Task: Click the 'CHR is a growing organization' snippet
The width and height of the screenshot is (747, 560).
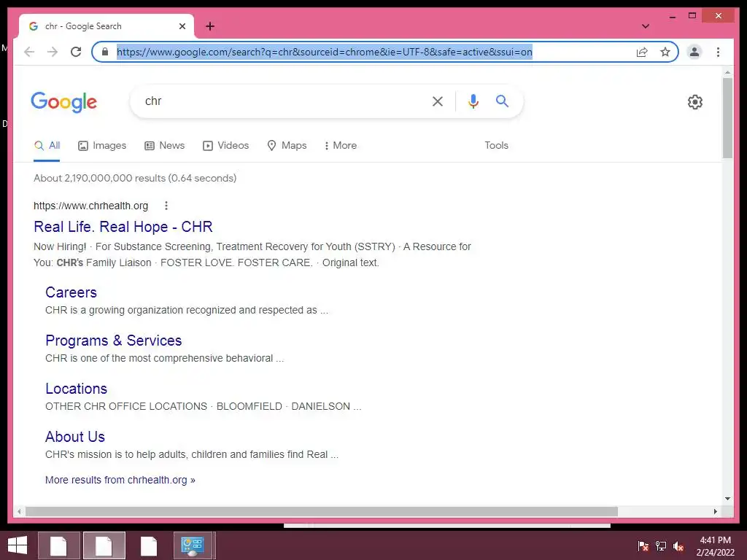Action: [187, 310]
